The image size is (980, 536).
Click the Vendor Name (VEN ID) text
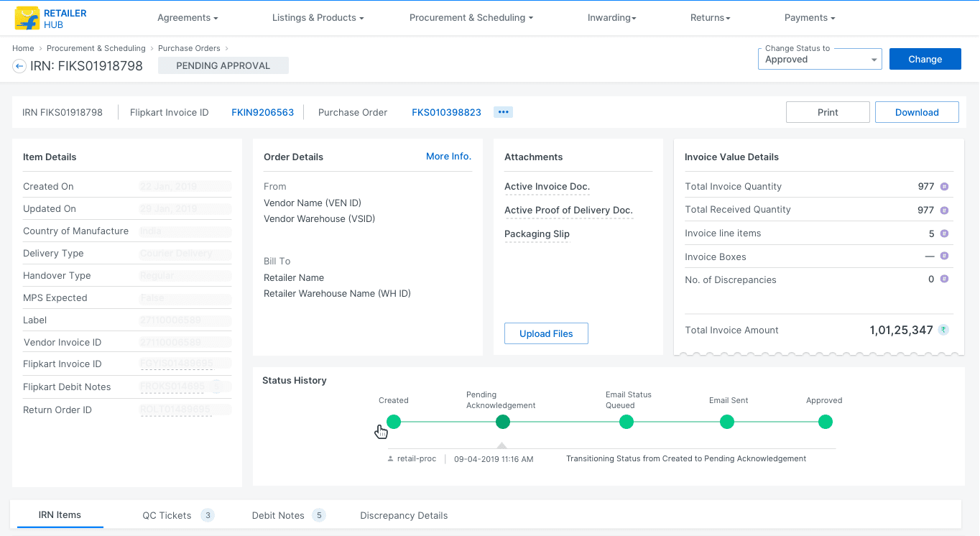[x=311, y=203]
